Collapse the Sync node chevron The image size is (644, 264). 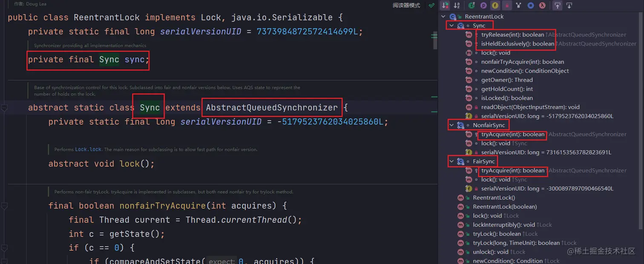coord(451,26)
